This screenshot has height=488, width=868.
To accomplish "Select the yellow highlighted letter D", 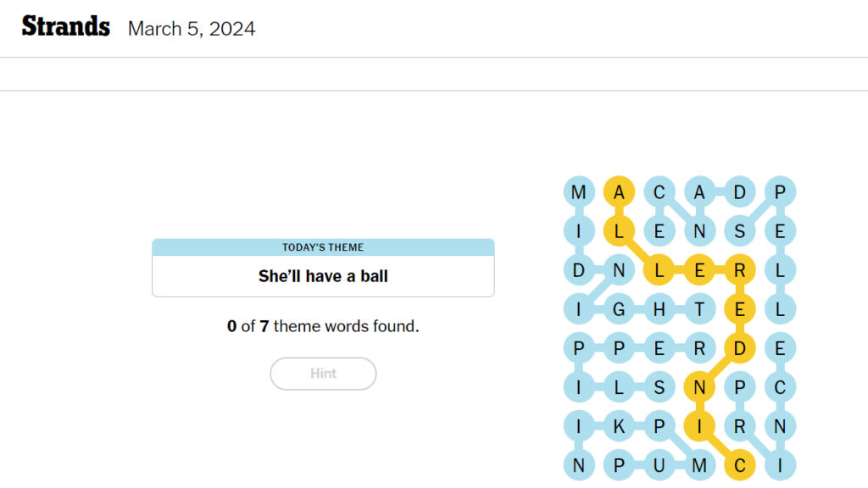I will click(739, 347).
